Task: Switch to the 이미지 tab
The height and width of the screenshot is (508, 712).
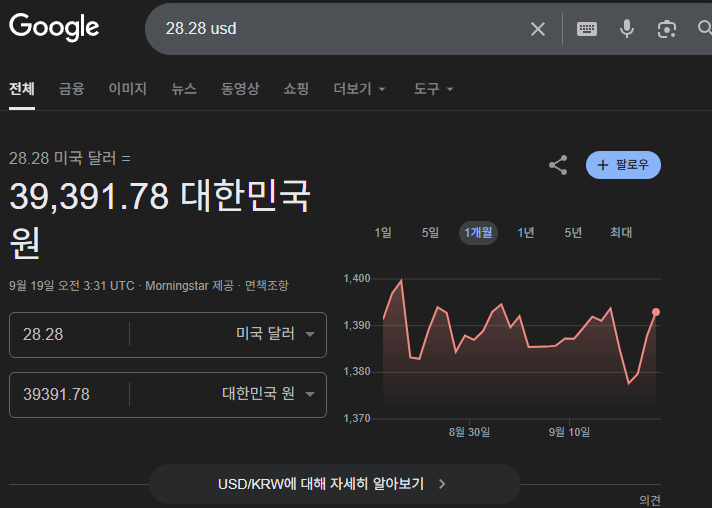Action: [x=127, y=89]
